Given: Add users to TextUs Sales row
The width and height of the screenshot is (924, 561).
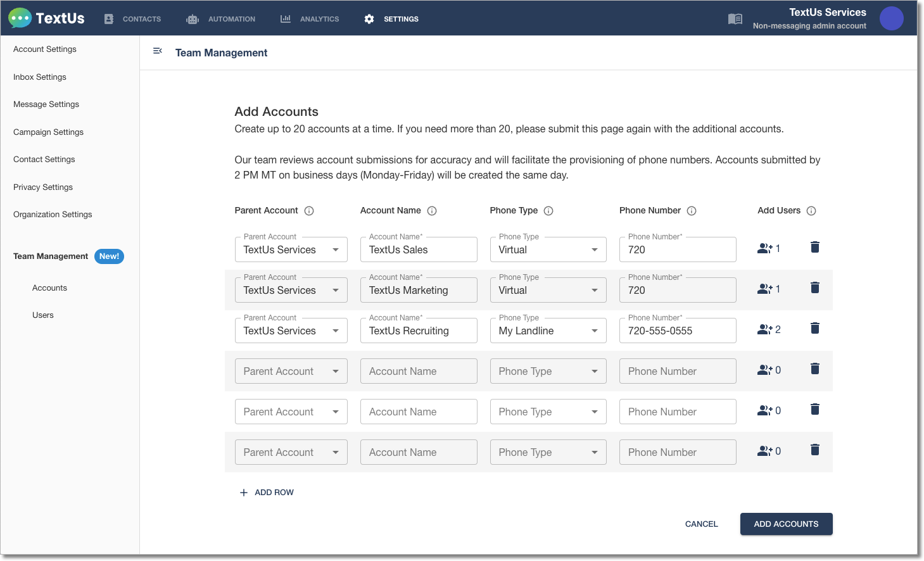Looking at the screenshot, I should (x=769, y=248).
